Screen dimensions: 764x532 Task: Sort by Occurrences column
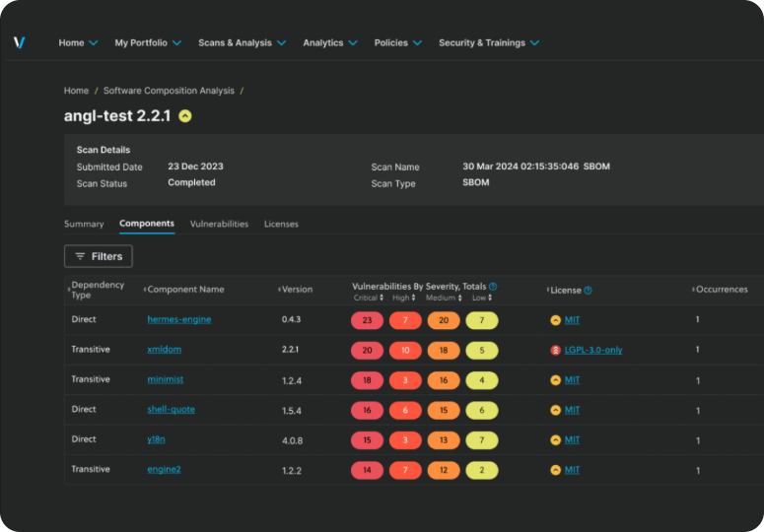(x=693, y=290)
